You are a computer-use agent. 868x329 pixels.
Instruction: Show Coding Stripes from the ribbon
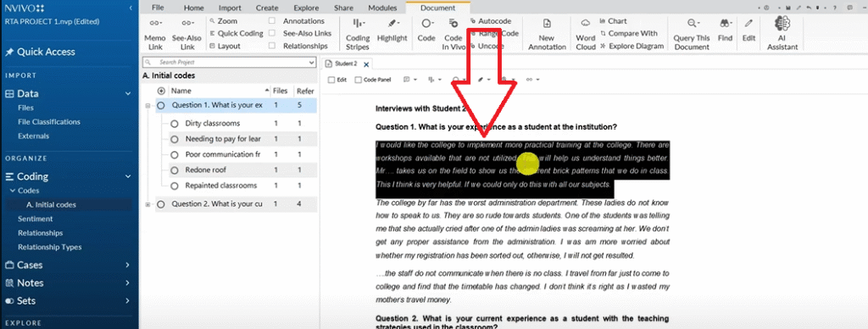[358, 34]
